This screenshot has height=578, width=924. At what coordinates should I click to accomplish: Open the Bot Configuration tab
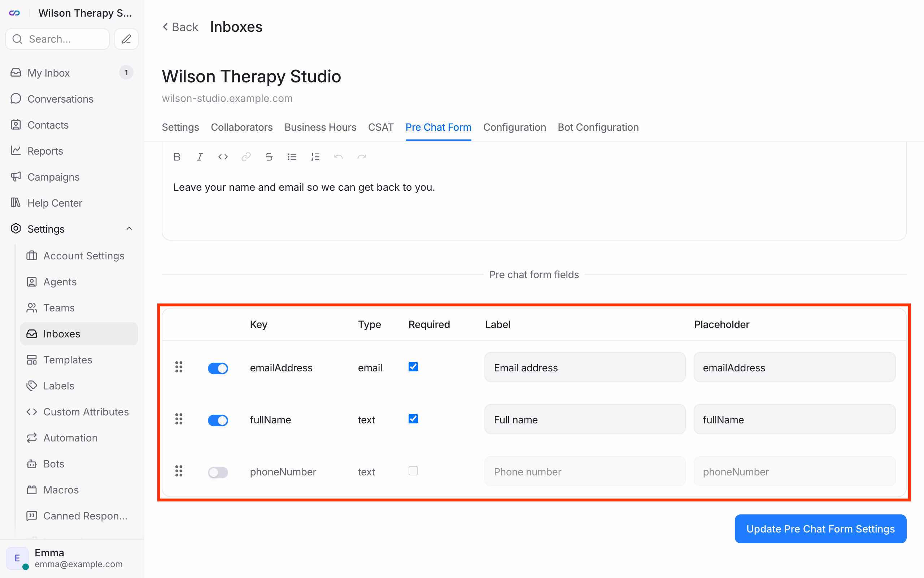click(x=598, y=127)
